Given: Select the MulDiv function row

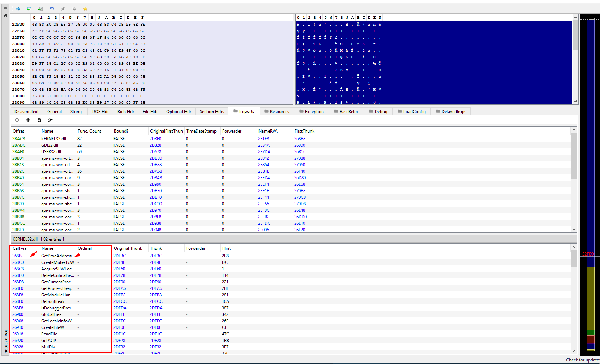Looking at the screenshot, I should click(291, 347).
